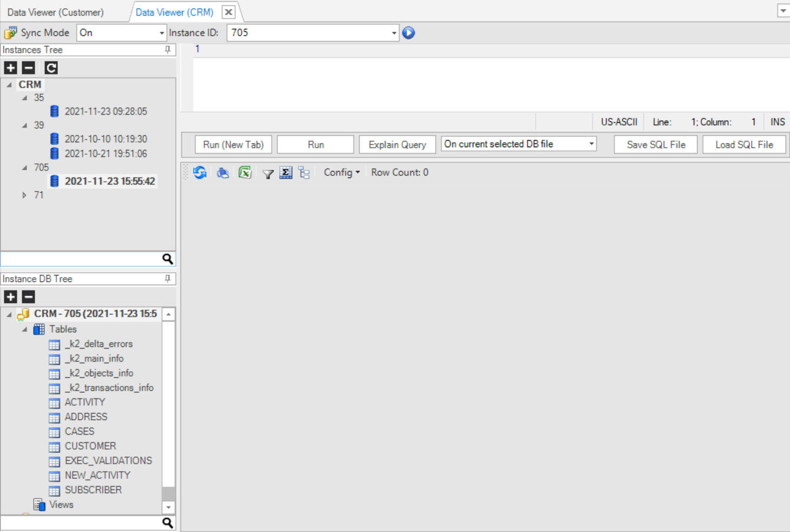The height and width of the screenshot is (532, 790).
Task: Switch to Data Viewer (Customer) tab
Action: [55, 12]
